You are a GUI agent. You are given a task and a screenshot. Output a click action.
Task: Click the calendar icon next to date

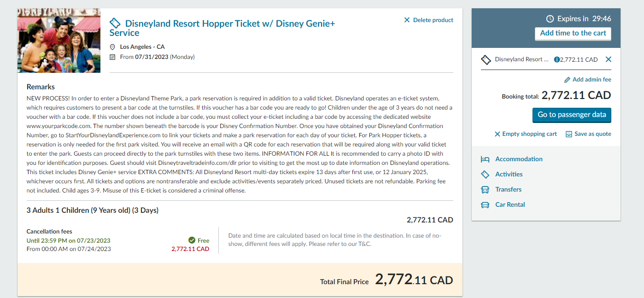click(x=112, y=57)
